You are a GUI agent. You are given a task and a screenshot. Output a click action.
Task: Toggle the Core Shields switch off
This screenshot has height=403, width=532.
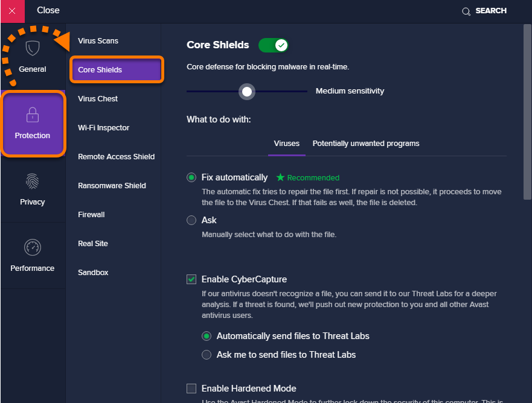[273, 45]
